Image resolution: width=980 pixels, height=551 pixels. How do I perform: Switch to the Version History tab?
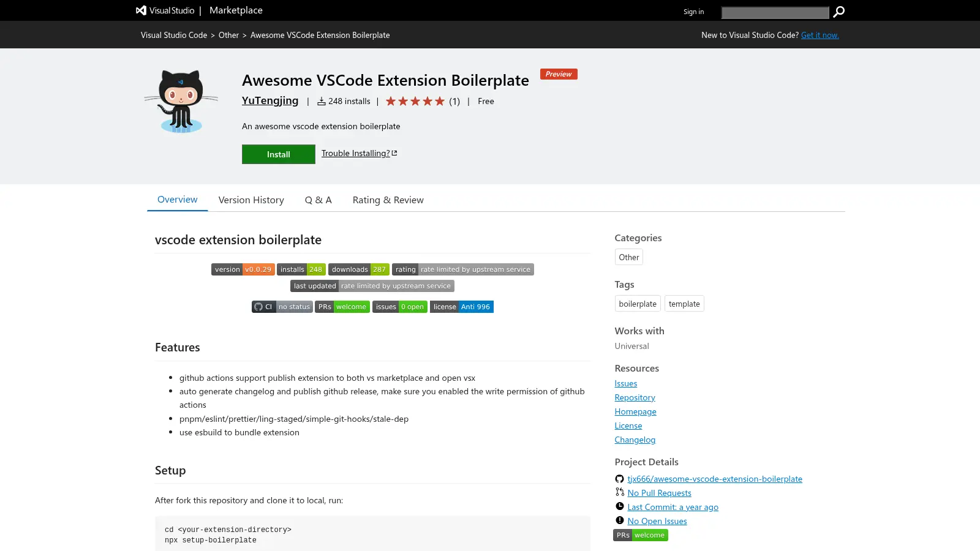[251, 200]
